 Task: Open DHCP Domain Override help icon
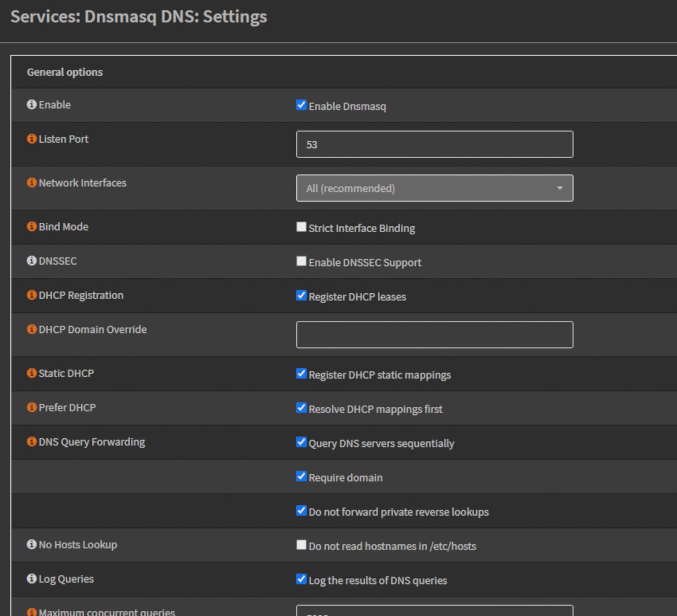(x=31, y=329)
